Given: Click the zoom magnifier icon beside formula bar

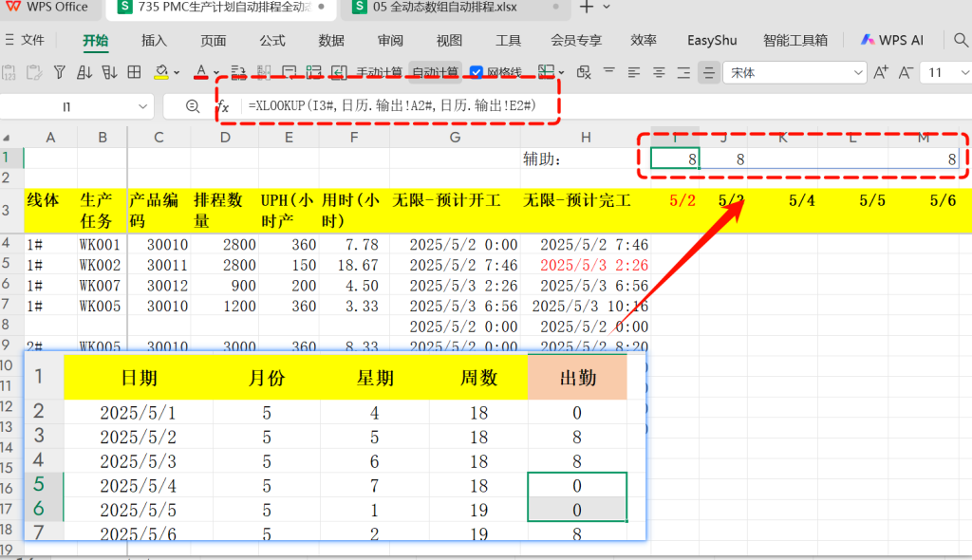Looking at the screenshot, I should coord(193,106).
